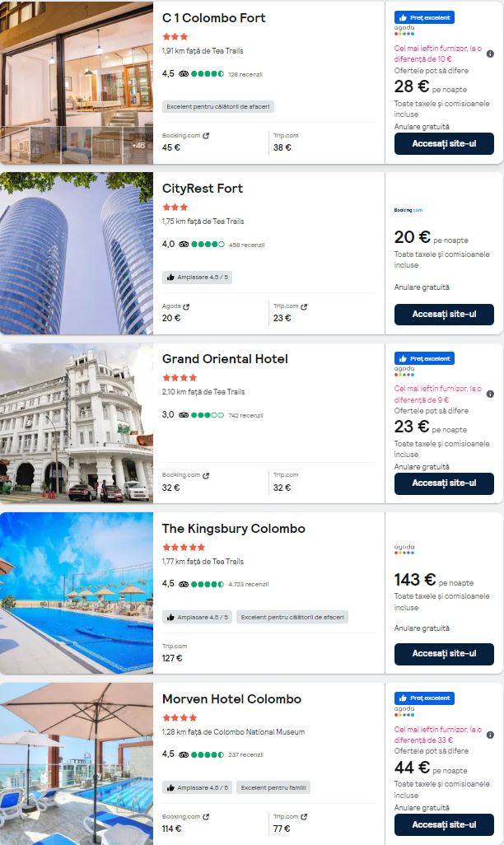Image resolution: width=504 pixels, height=845 pixels.
Task: Open the Grand Oriental Hotel title link
Action: [x=226, y=359]
